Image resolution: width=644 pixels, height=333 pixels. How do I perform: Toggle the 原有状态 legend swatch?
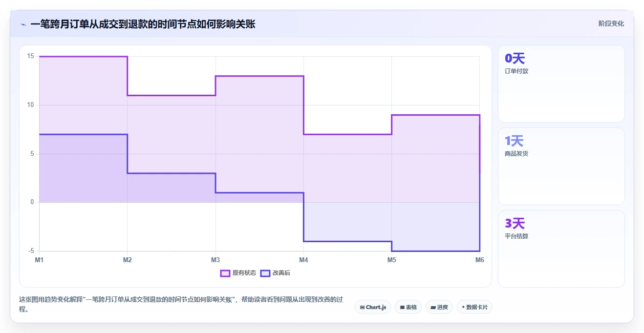click(x=225, y=273)
